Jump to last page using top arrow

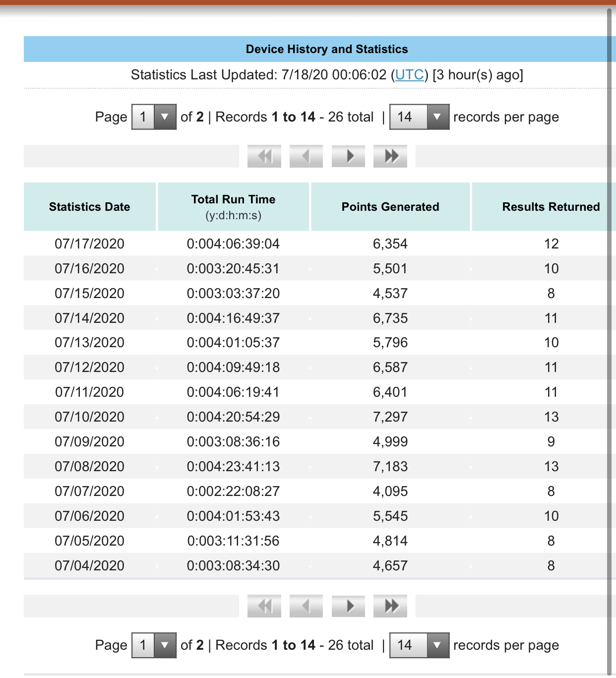click(390, 156)
